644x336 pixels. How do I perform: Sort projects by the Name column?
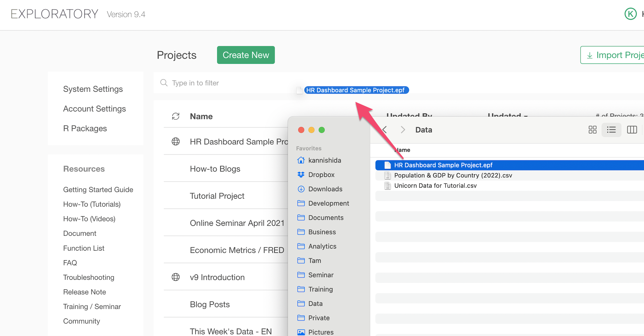(x=201, y=116)
